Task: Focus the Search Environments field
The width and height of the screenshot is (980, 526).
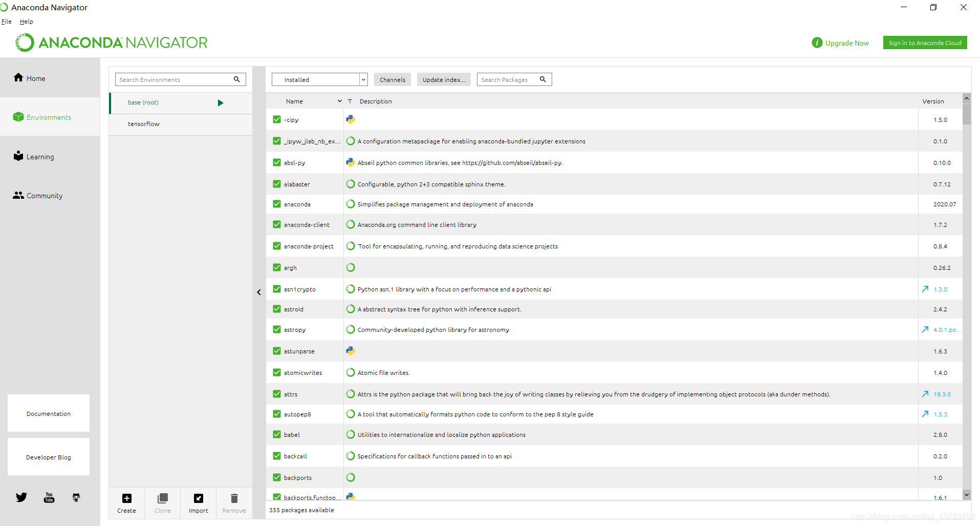Action: pyautogui.click(x=181, y=79)
